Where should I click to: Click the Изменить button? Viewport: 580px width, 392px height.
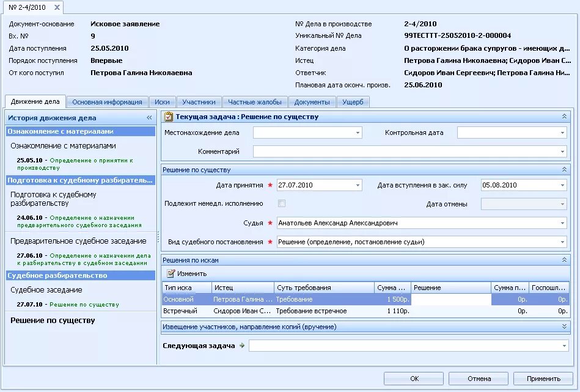[187, 274]
